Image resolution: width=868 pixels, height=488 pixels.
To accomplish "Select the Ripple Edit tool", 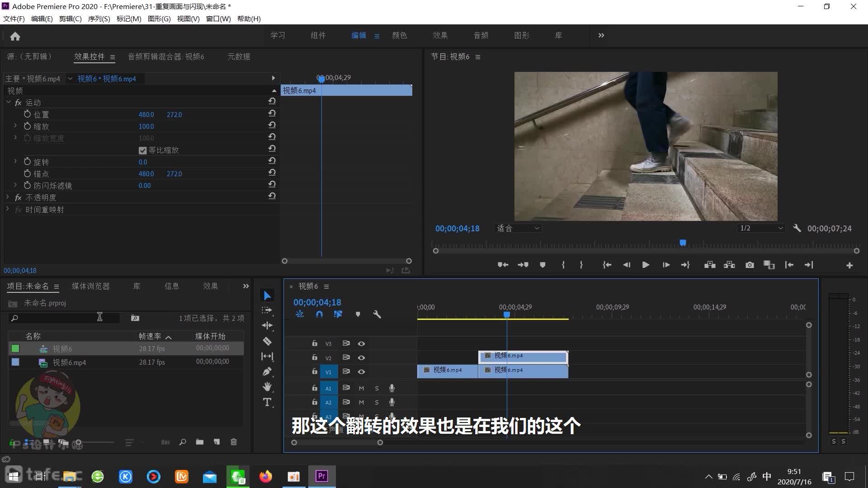I will (x=267, y=325).
